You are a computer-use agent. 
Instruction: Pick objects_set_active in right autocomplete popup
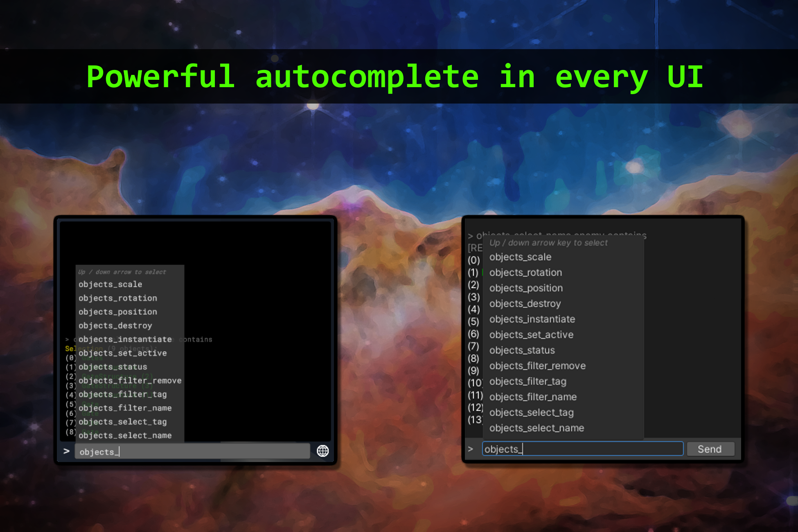(531, 335)
